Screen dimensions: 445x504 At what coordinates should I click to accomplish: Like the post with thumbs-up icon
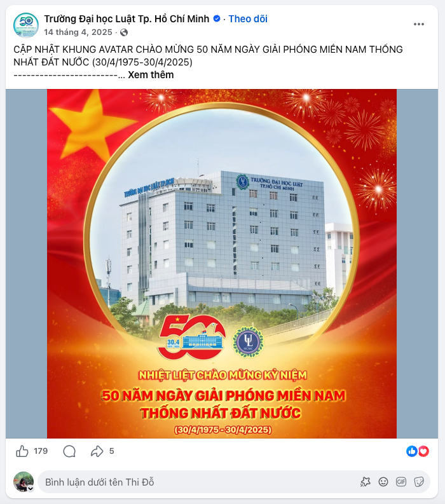pos(22,451)
